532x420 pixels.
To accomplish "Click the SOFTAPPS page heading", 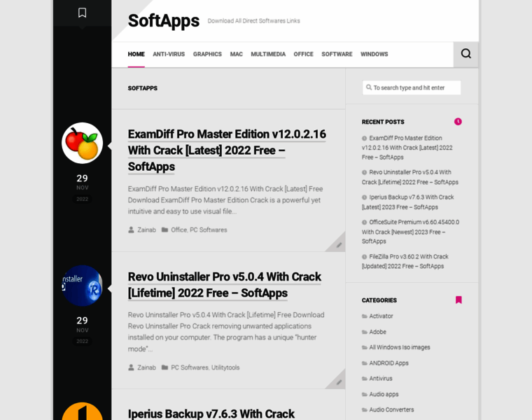I will (x=143, y=88).
